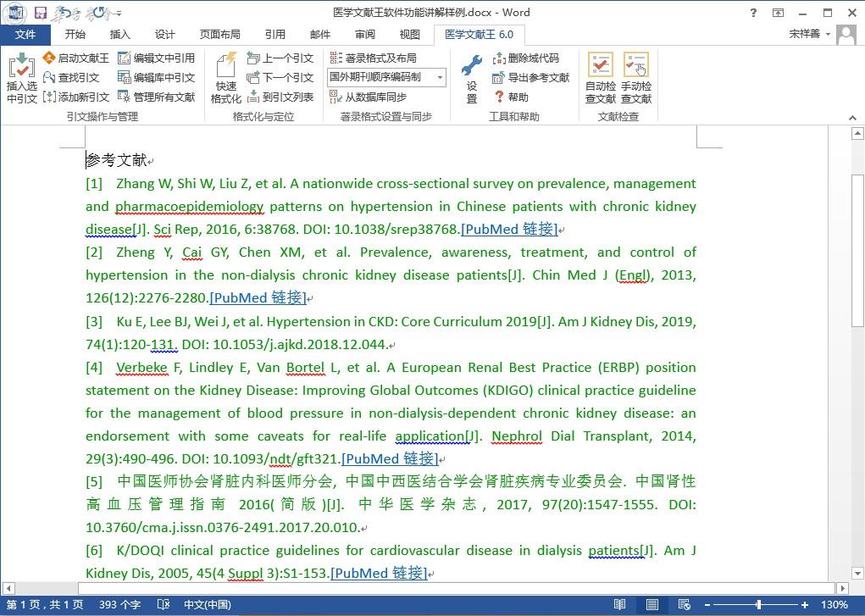
Task: Launch 启动文献王 from the ribbon
Action: tap(76, 58)
